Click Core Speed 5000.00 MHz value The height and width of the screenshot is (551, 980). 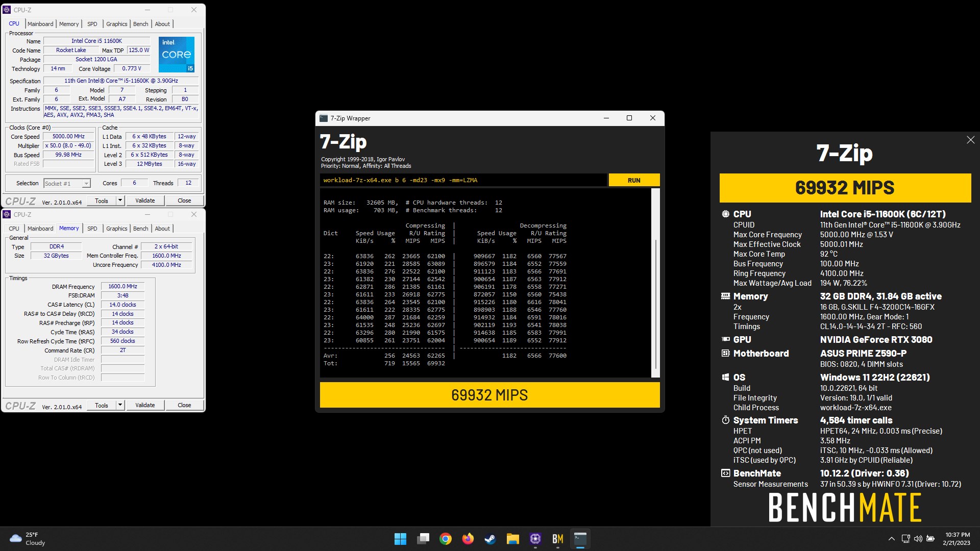click(68, 136)
